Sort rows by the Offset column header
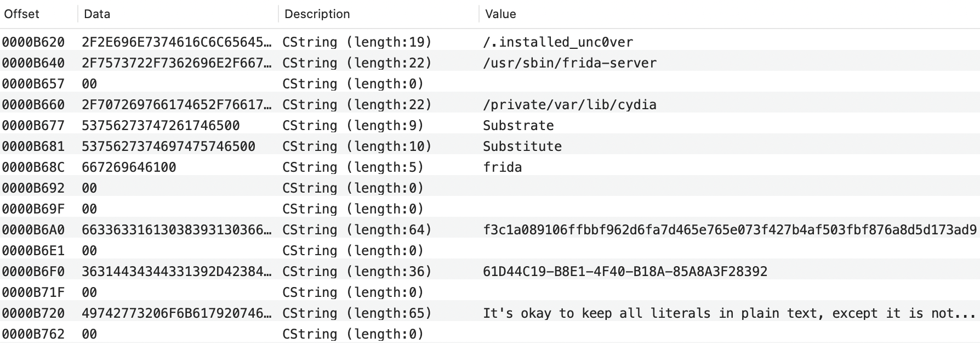The height and width of the screenshot is (343, 980). pos(22,14)
